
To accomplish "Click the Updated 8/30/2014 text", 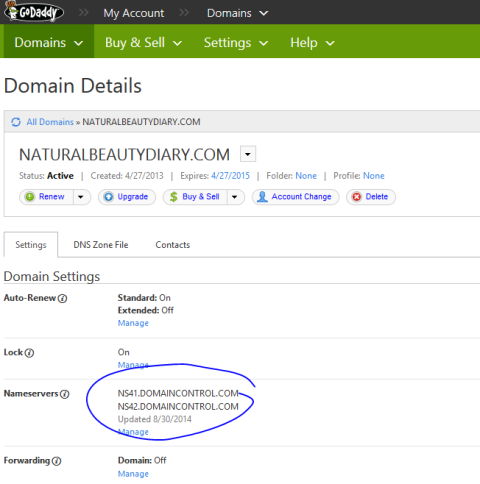I will 155,419.
